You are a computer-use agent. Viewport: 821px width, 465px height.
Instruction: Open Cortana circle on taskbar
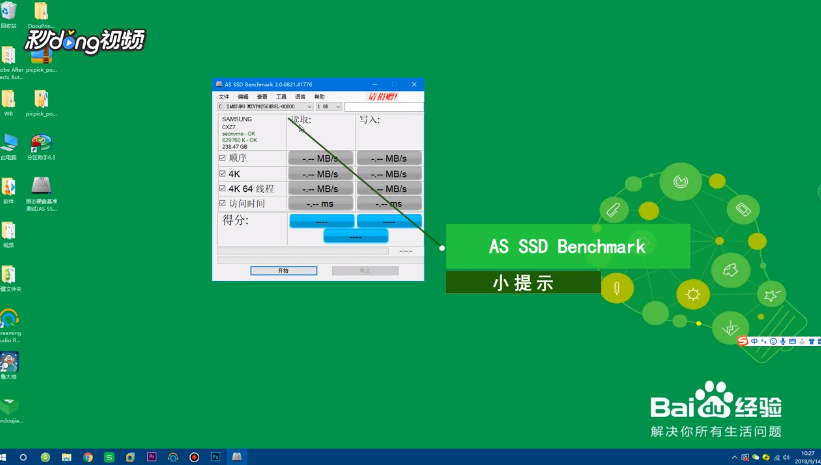coord(23,457)
